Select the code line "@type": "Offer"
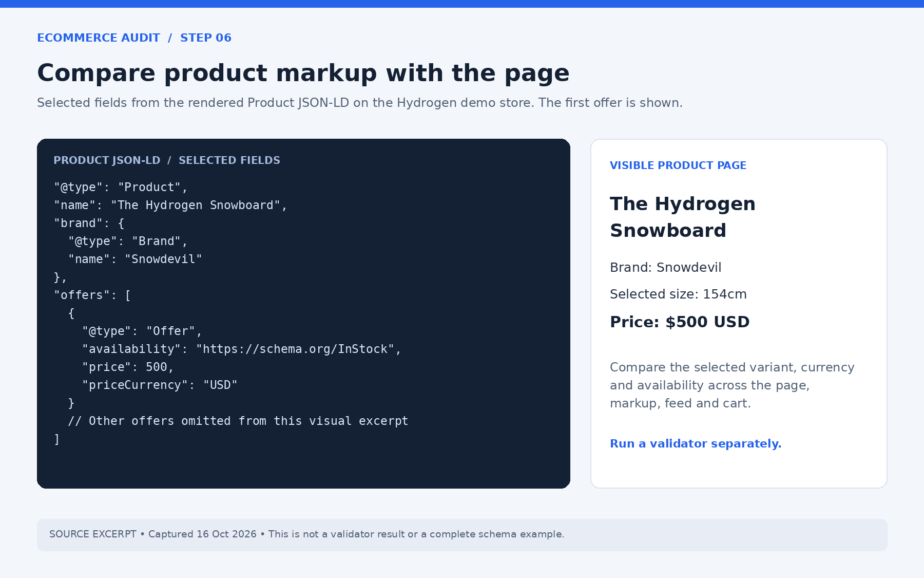The width and height of the screenshot is (924, 578). [142, 331]
